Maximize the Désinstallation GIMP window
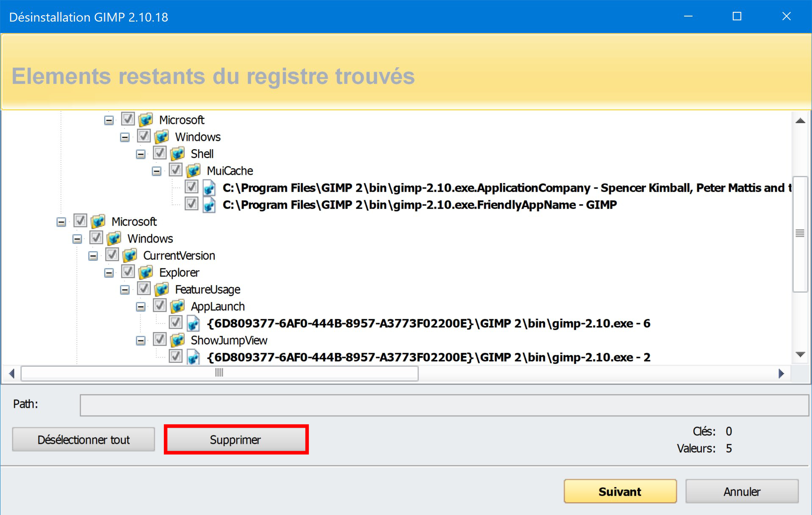Screen dimensions: 812x515 737,17
